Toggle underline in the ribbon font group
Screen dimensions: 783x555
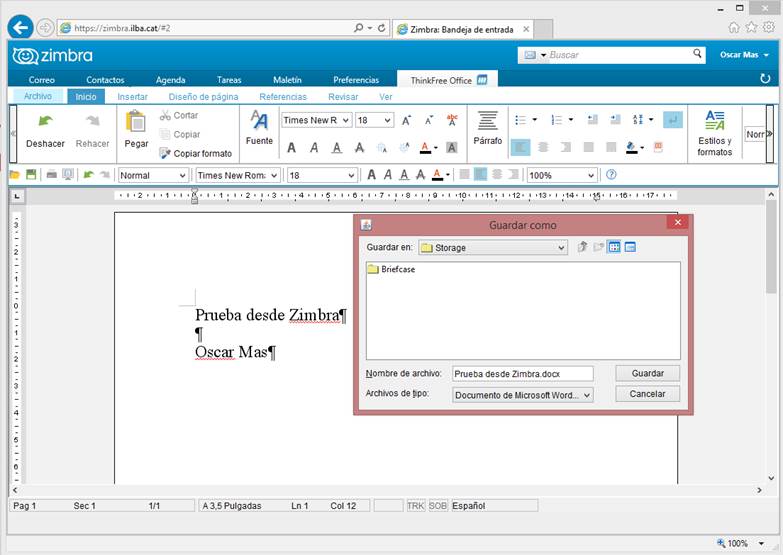click(x=337, y=147)
